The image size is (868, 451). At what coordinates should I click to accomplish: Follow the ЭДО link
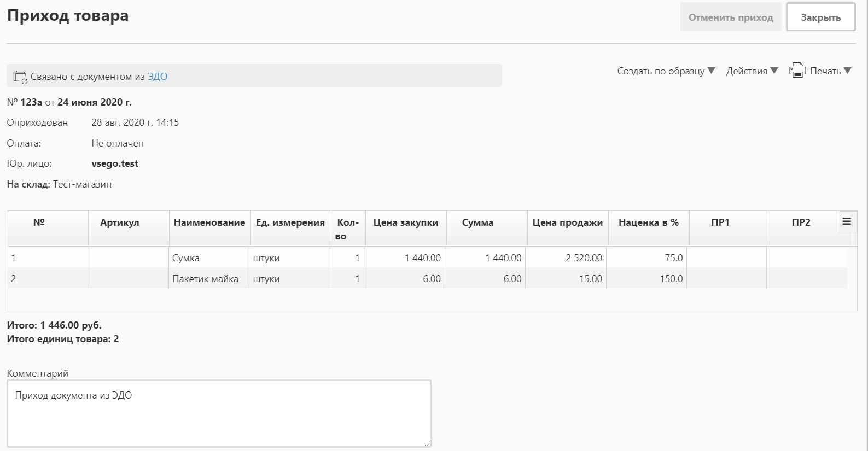click(x=158, y=77)
